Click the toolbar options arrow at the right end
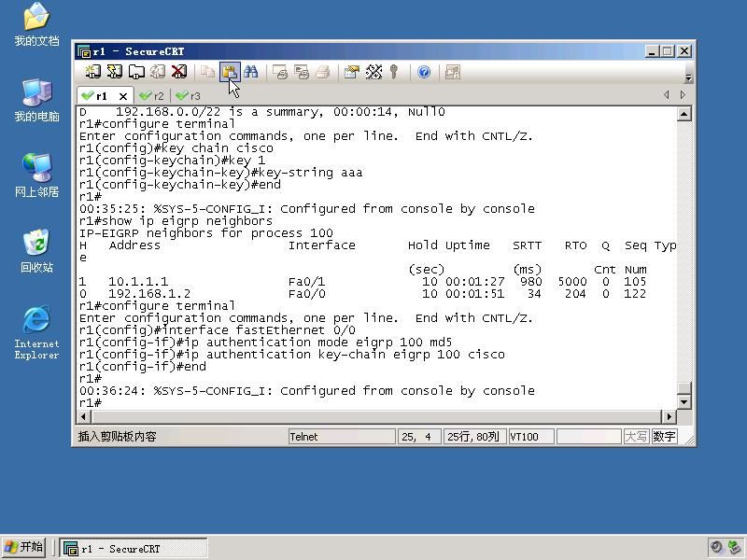 click(x=688, y=77)
